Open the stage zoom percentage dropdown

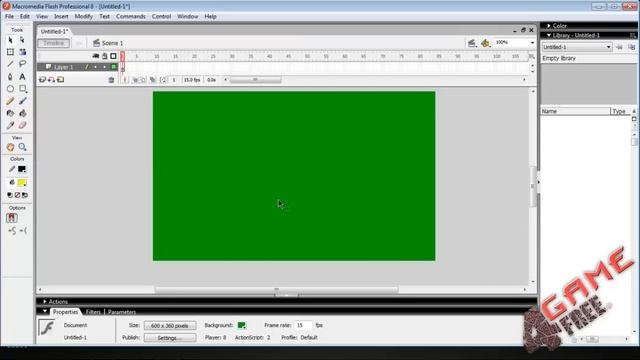click(532, 43)
